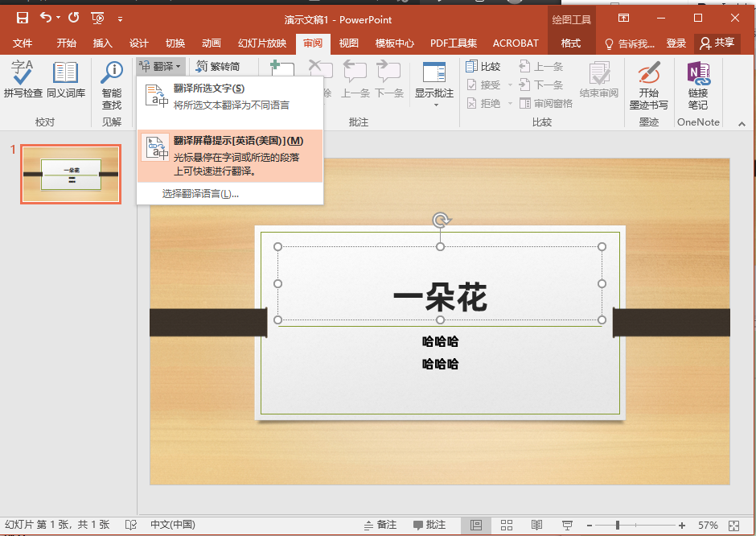Click the OneNote linked notes icon (链接笔记)

(x=698, y=85)
